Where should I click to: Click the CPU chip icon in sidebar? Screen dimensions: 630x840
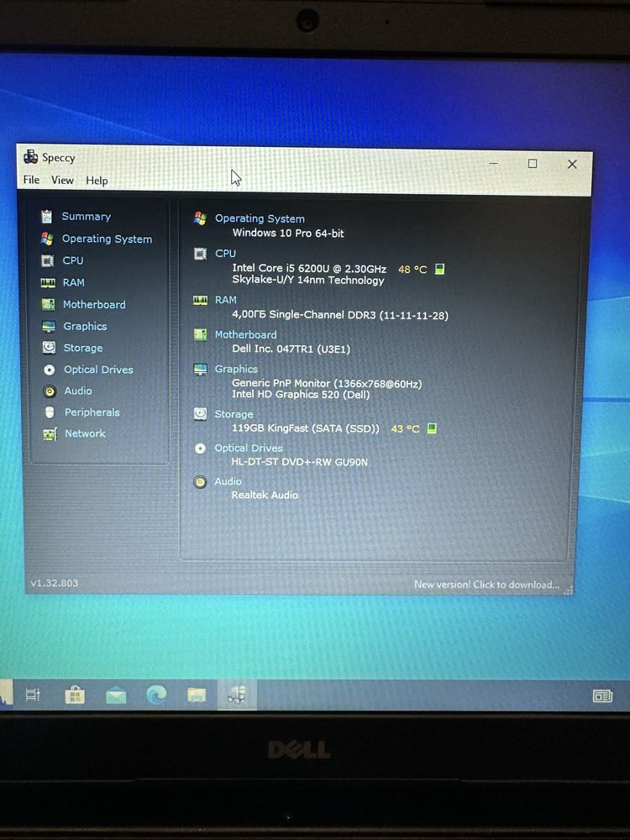(48, 261)
